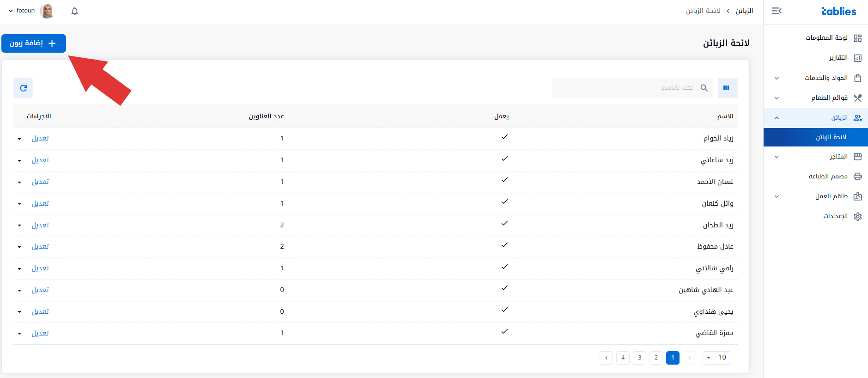Open actions dropdown arrow for زياد الخوام
The width and height of the screenshot is (868, 378).
[19, 139]
